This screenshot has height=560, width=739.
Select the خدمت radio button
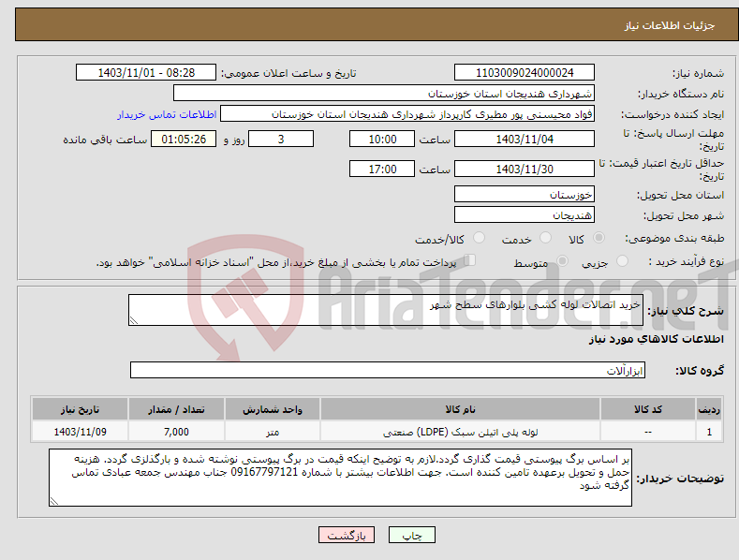point(545,238)
